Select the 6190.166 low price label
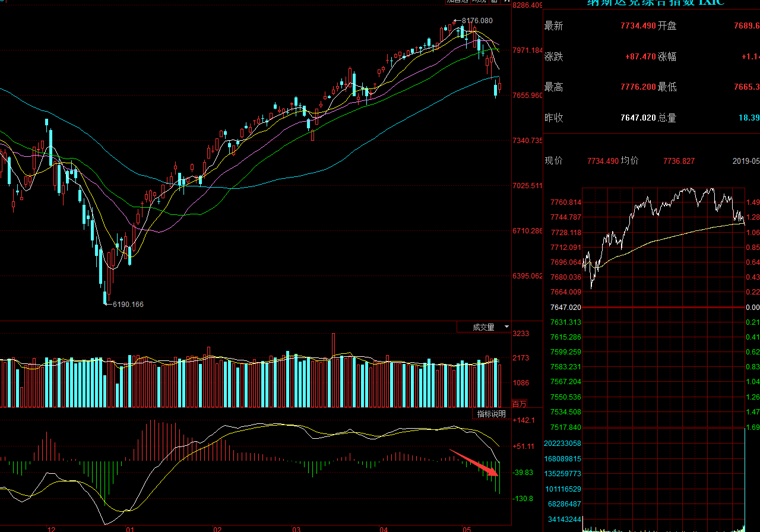The height and width of the screenshot is (532, 760). 127,304
